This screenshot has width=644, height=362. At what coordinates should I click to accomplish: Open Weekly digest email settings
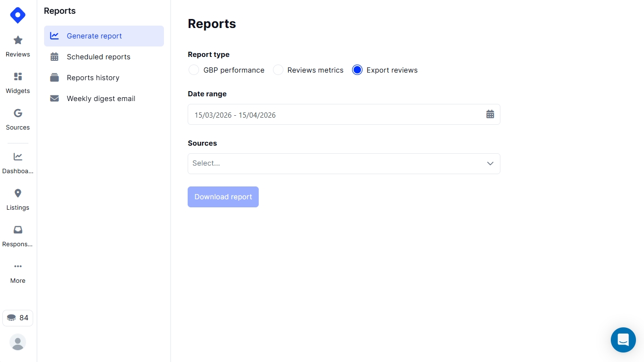101,99
